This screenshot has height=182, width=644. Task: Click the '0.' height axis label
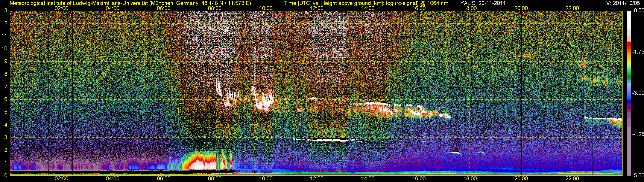coord(6,176)
